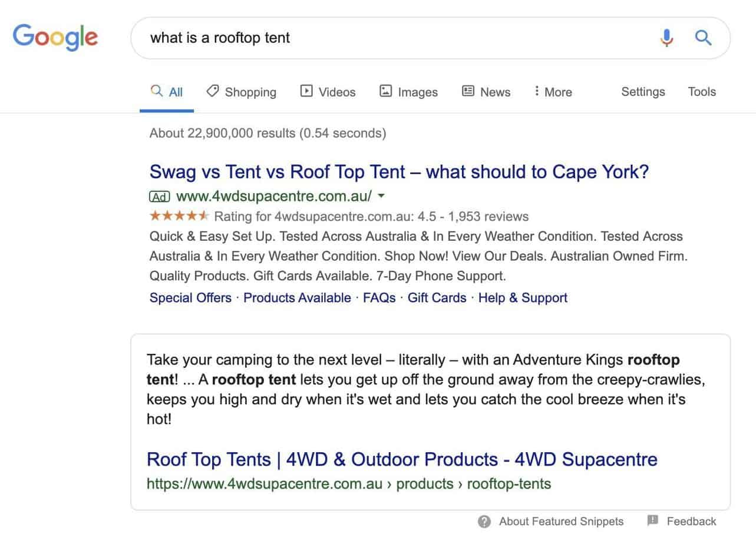
Task: Switch to the All results tab
Action: click(x=167, y=92)
